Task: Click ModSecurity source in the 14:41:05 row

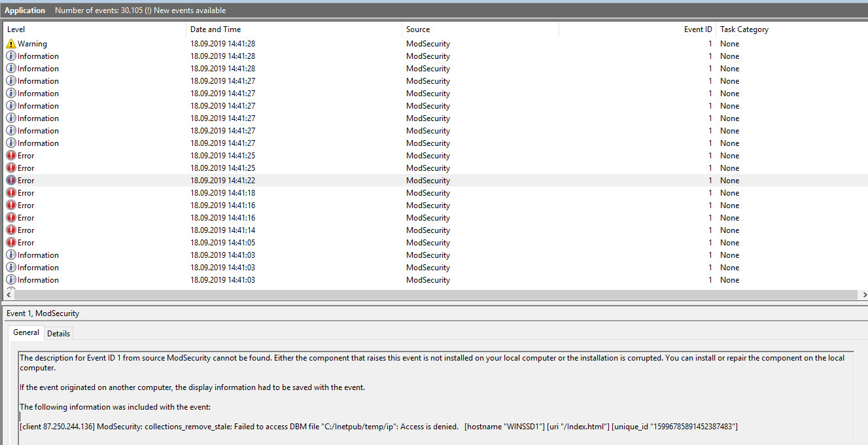Action: click(428, 243)
